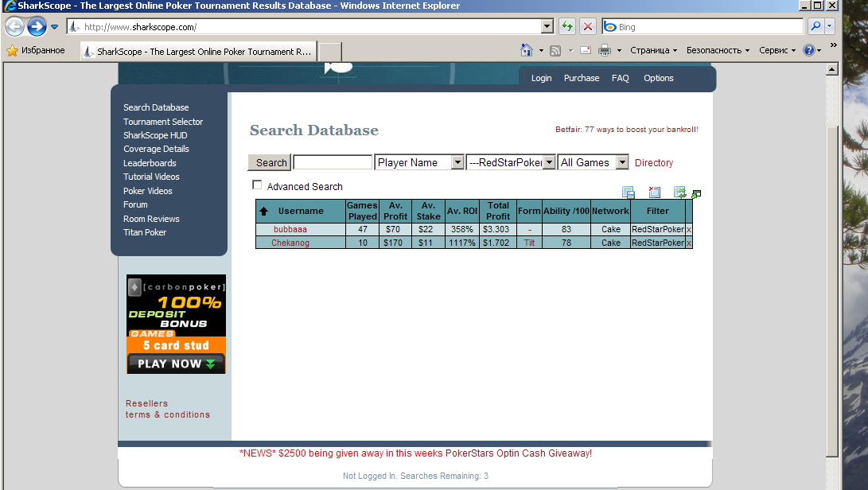This screenshot has height=490, width=868.
Task: Enable the Advanced Search checkbox
Action: [257, 185]
